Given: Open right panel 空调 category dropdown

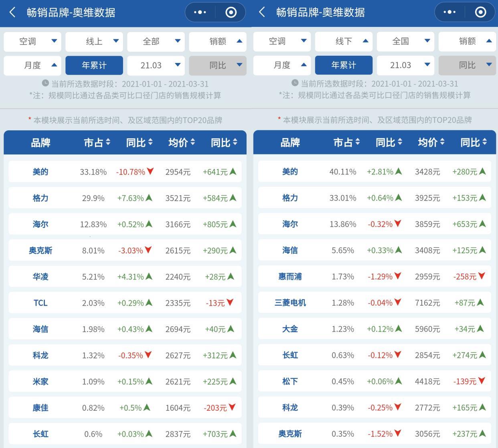Looking at the screenshot, I should coord(282,41).
